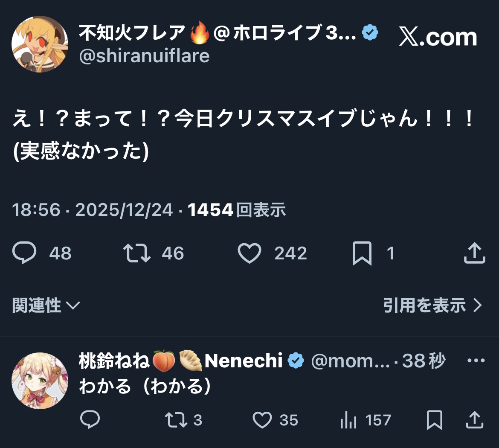Open 引用を表示 to view quotes

[x=432, y=305]
